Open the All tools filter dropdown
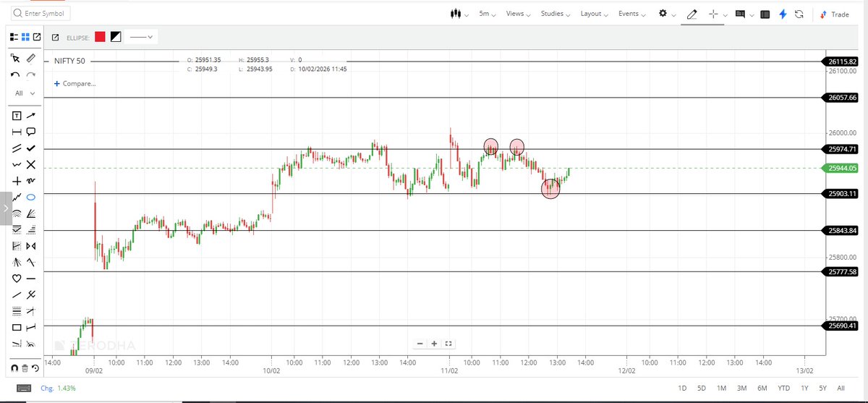 pos(26,93)
